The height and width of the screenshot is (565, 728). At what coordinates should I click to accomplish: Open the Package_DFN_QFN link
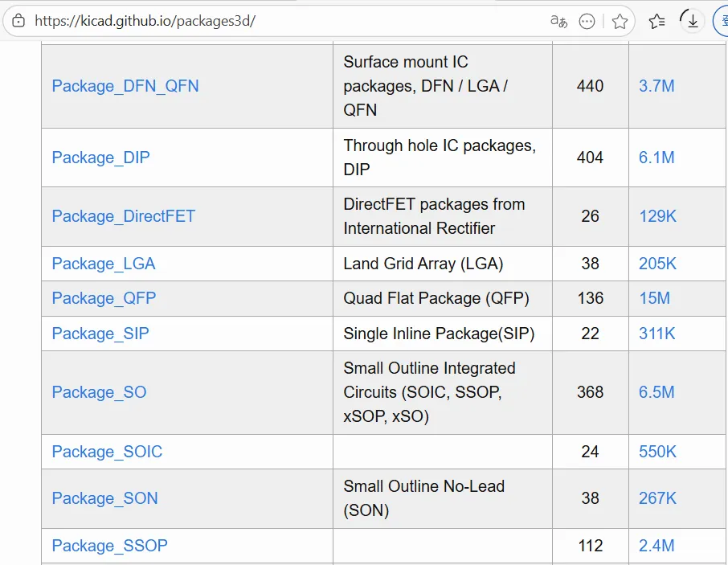(x=125, y=86)
